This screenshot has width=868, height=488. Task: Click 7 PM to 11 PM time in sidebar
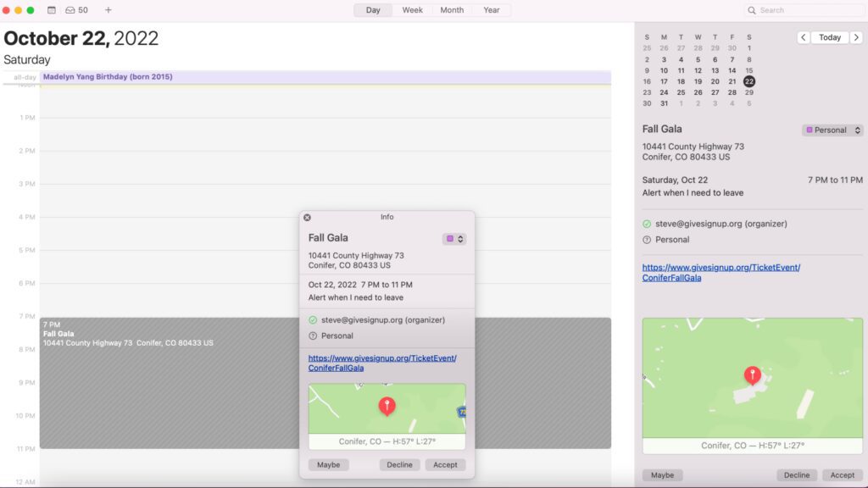tap(835, 180)
